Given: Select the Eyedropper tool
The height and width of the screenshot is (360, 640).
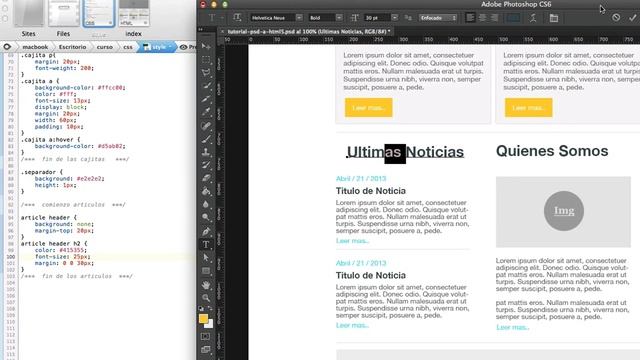Looking at the screenshot, I should click(206, 112).
